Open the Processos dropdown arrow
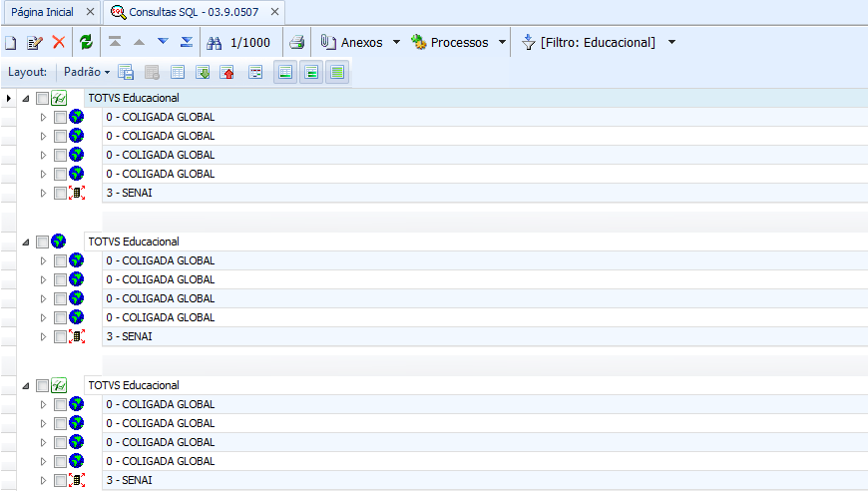The width and height of the screenshot is (868, 491). 502,42
